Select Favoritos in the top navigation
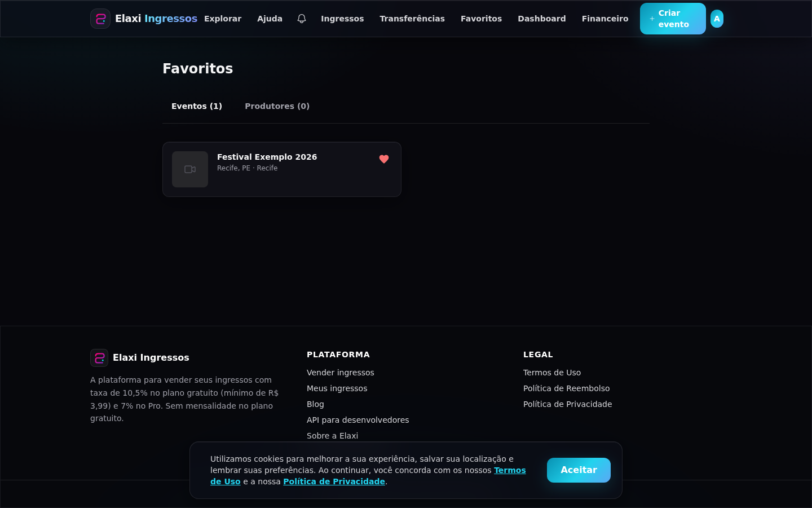 point(481,19)
